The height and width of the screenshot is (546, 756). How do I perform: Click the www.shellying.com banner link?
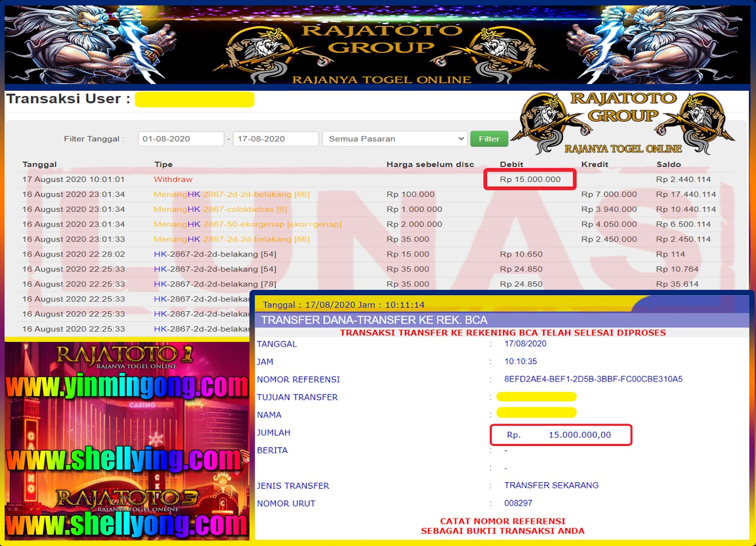(124, 459)
